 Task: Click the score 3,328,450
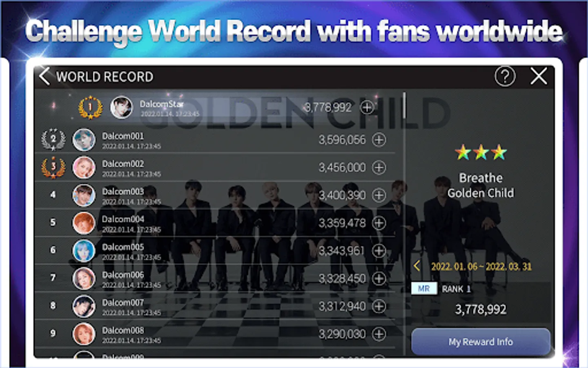coord(342,278)
